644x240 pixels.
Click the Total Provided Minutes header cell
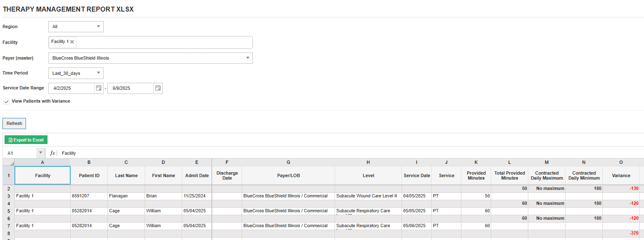point(509,175)
